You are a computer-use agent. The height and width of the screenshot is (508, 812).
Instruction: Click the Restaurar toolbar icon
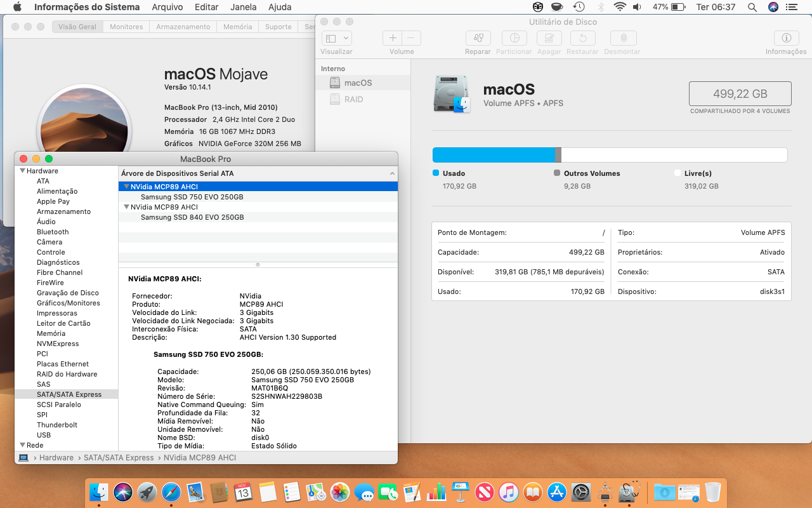(x=582, y=38)
